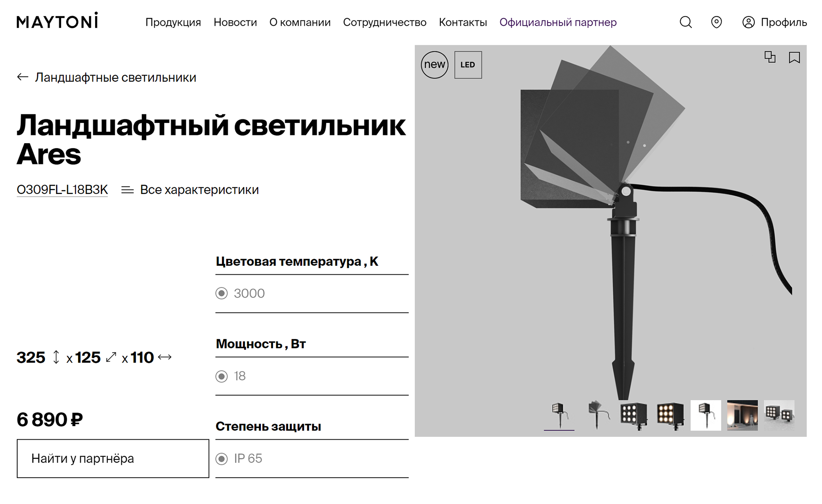
Task: Open Официальный партнер link
Action: (x=558, y=22)
